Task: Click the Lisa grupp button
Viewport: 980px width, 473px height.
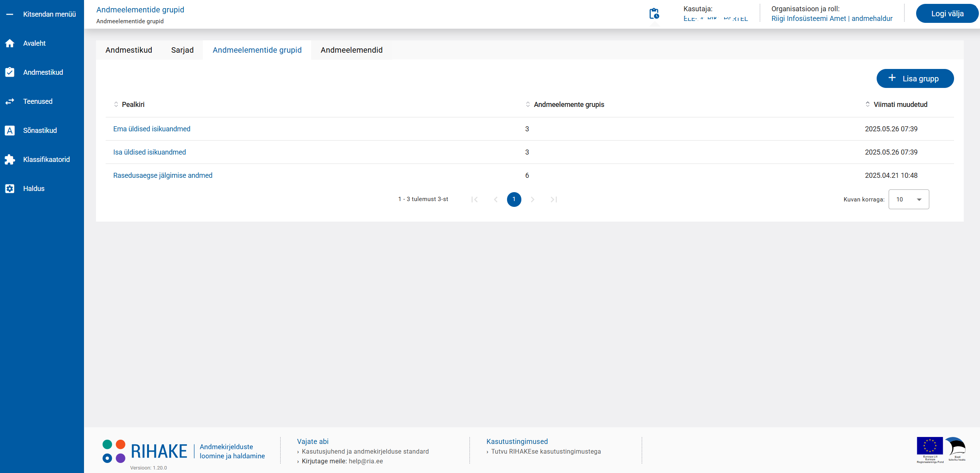Action: 915,79
